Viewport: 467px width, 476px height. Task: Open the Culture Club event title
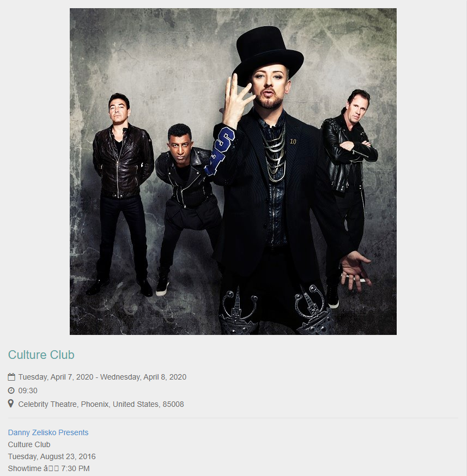41,355
